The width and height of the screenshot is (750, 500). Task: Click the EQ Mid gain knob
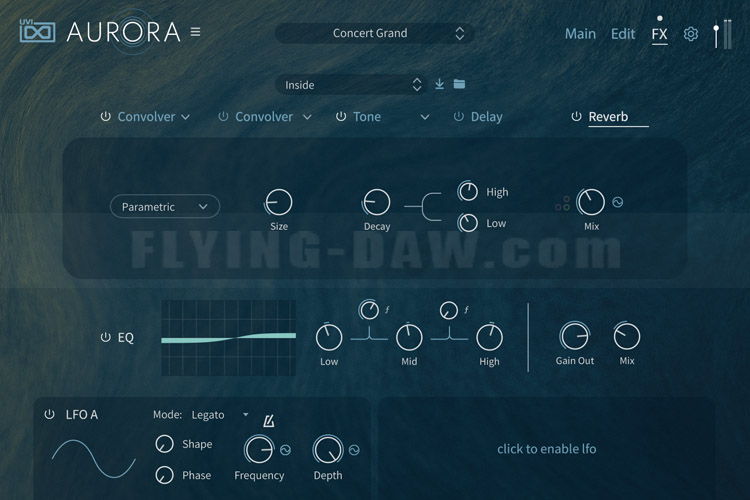click(x=409, y=337)
